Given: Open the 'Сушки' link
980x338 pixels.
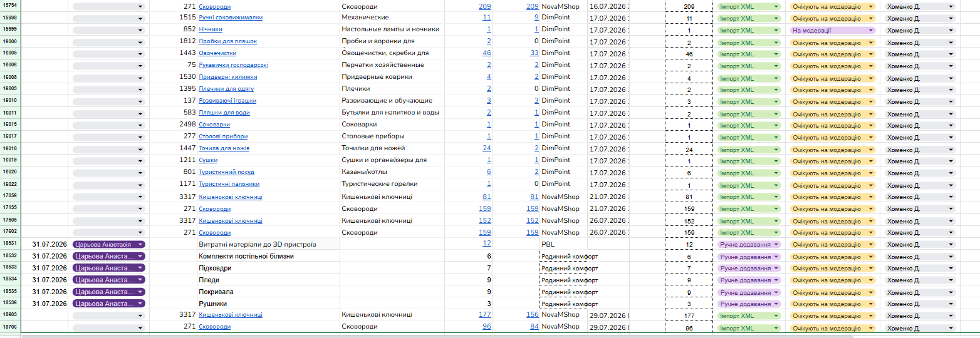Looking at the screenshot, I should coord(208,160).
